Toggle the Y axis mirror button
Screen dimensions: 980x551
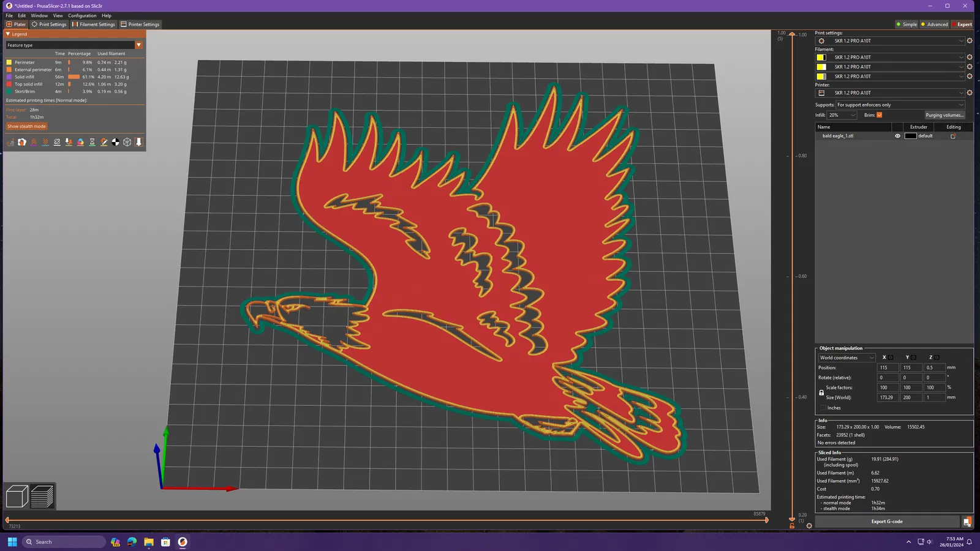click(914, 358)
